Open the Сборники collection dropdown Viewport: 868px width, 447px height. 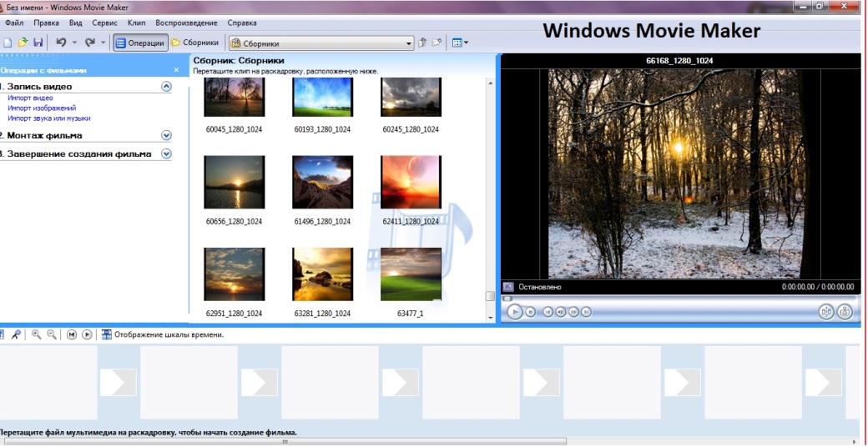(409, 43)
